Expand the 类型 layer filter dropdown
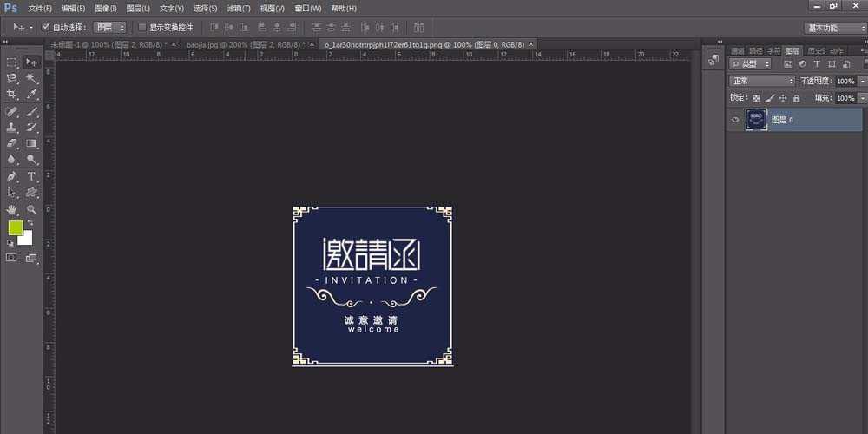Viewport: 868px width, 434px height. (x=750, y=63)
